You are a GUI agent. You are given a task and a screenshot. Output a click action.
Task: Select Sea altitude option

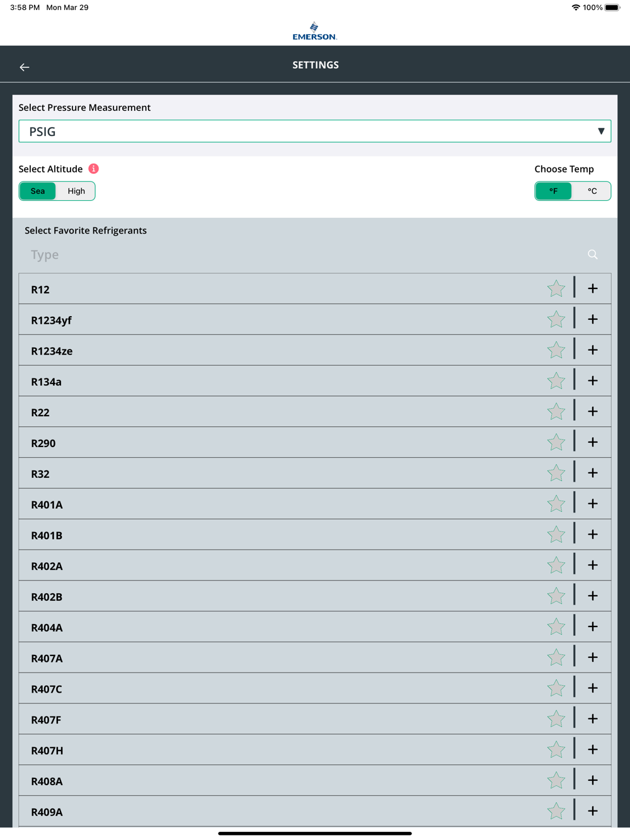[x=38, y=191]
